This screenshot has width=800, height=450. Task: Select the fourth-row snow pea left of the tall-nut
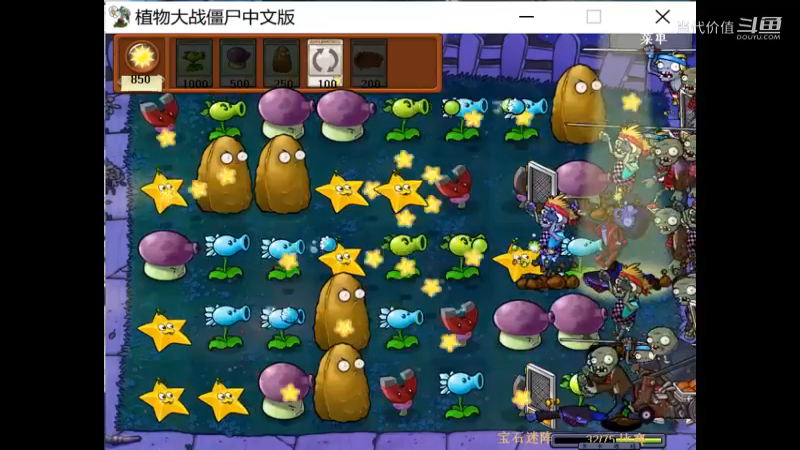coord(284,328)
